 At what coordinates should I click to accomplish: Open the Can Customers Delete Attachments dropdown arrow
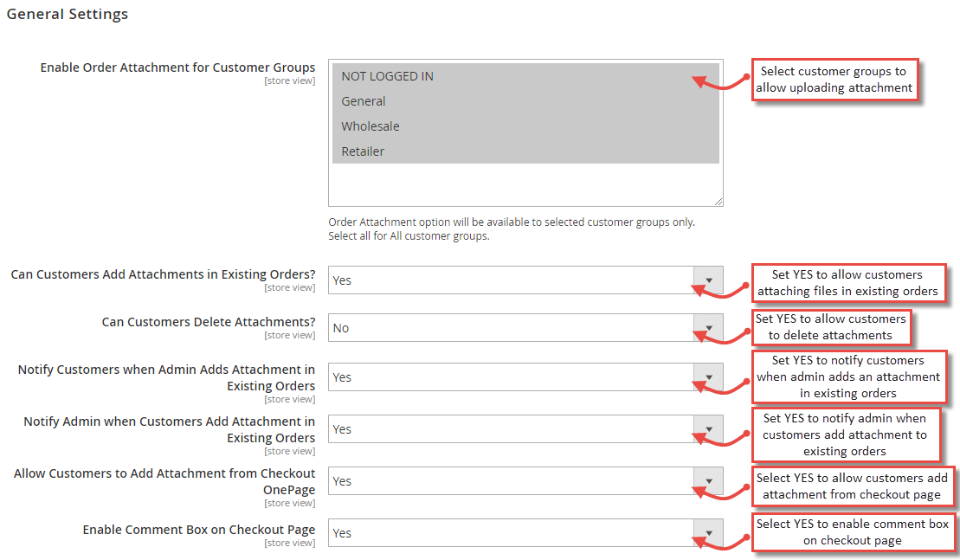coord(707,328)
